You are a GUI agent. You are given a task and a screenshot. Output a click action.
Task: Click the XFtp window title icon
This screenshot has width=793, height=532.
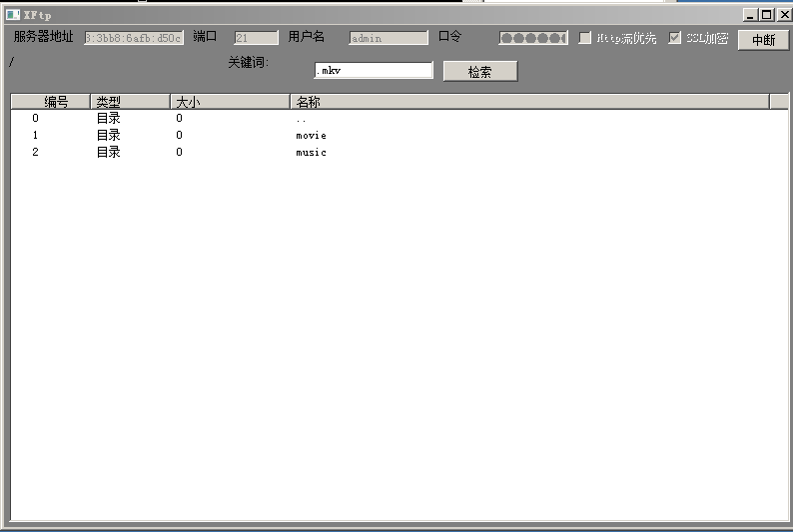[x=13, y=15]
